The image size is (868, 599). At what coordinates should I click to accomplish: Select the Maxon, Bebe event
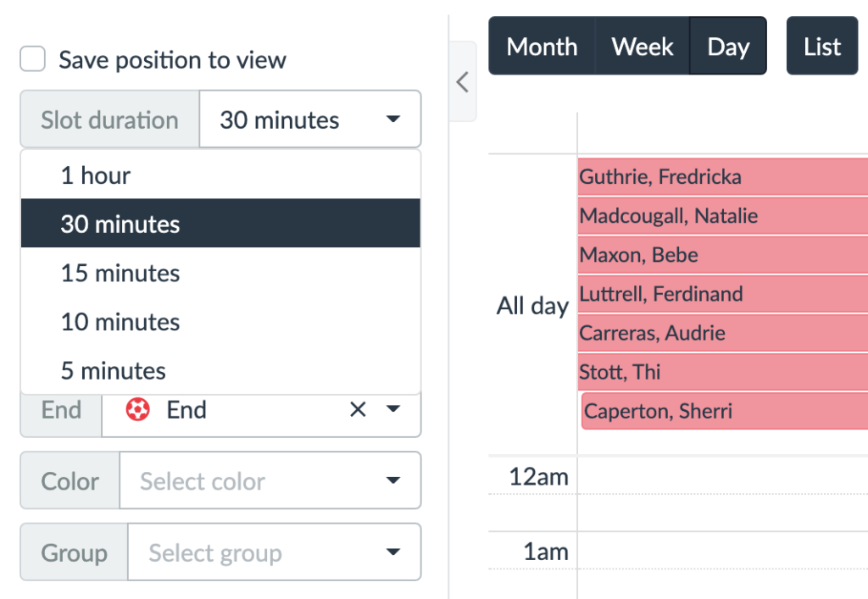tap(721, 254)
